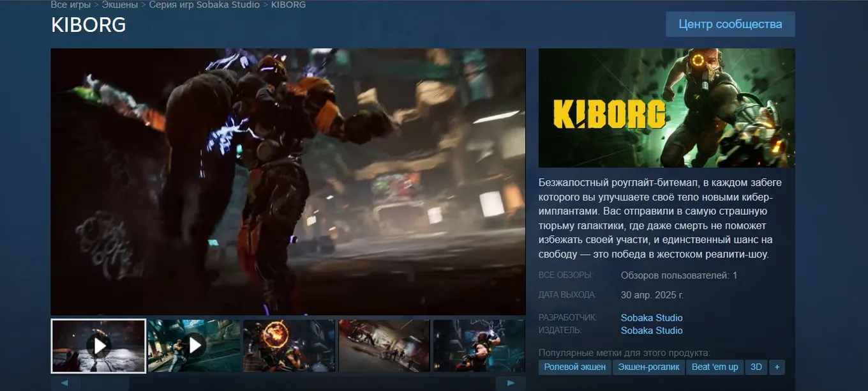Open publisher Sobaka Studio link

[652, 330]
